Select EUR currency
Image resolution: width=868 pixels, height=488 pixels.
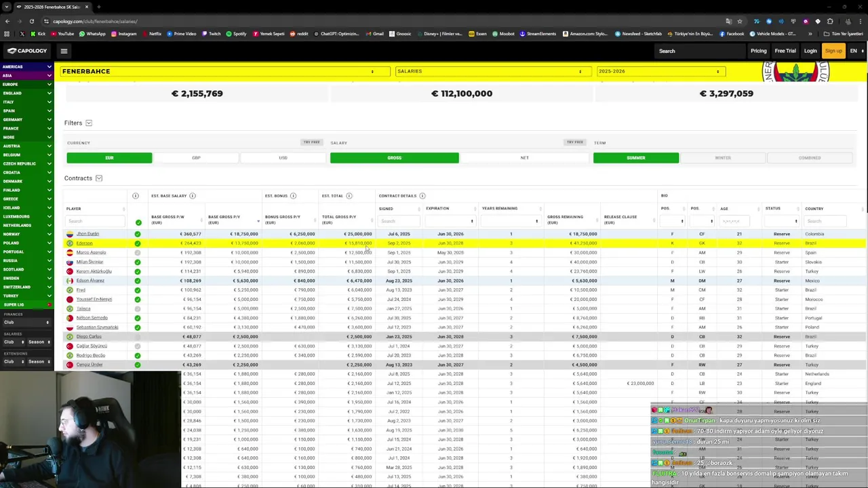click(x=109, y=158)
